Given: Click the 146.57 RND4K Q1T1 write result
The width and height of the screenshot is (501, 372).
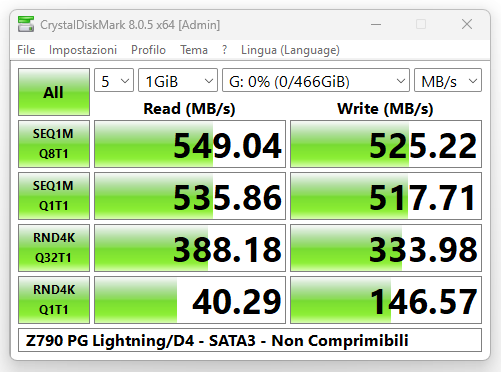Looking at the screenshot, I should [386, 300].
